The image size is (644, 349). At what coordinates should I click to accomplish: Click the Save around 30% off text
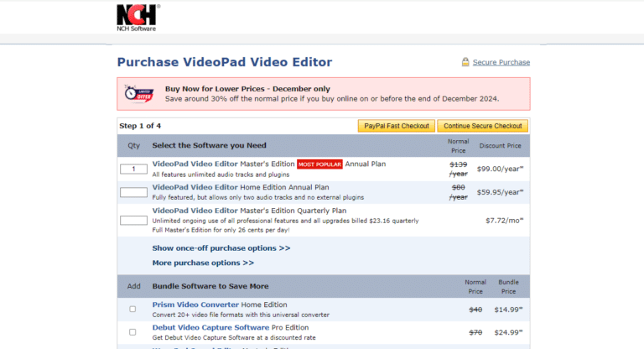tap(332, 99)
